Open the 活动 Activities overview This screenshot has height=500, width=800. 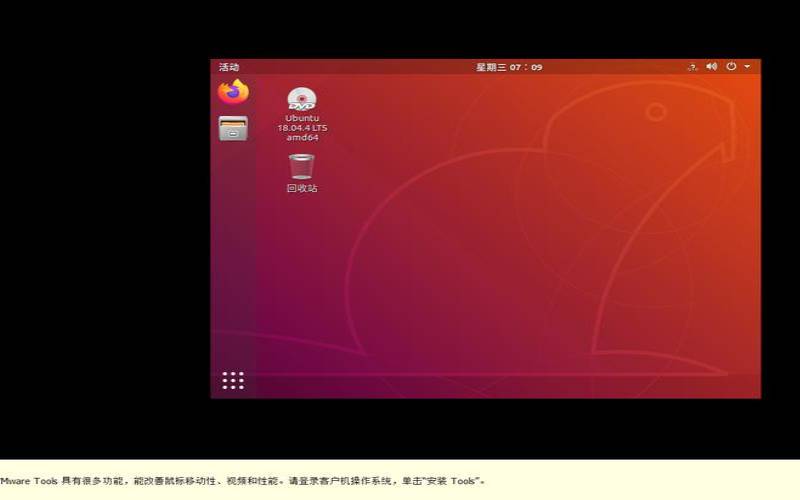[x=229, y=67]
